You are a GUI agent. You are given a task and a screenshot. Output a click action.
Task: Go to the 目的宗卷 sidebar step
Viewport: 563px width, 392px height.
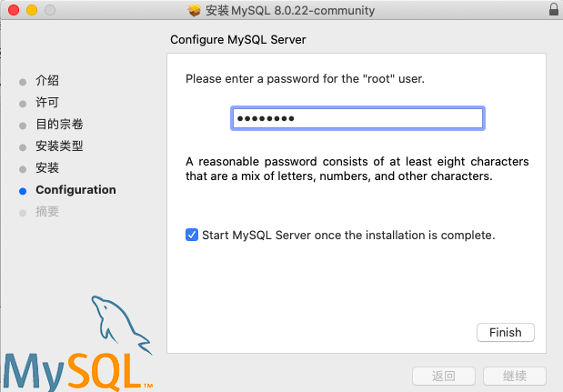click(x=59, y=125)
